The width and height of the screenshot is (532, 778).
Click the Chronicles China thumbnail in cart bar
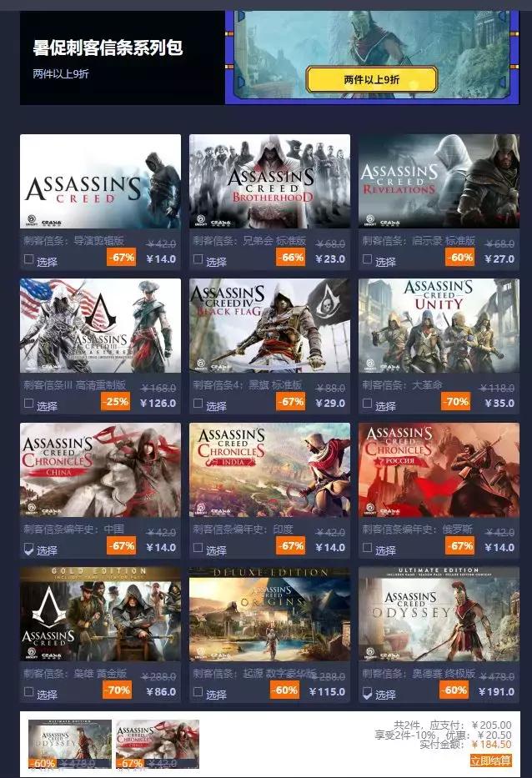point(158,744)
